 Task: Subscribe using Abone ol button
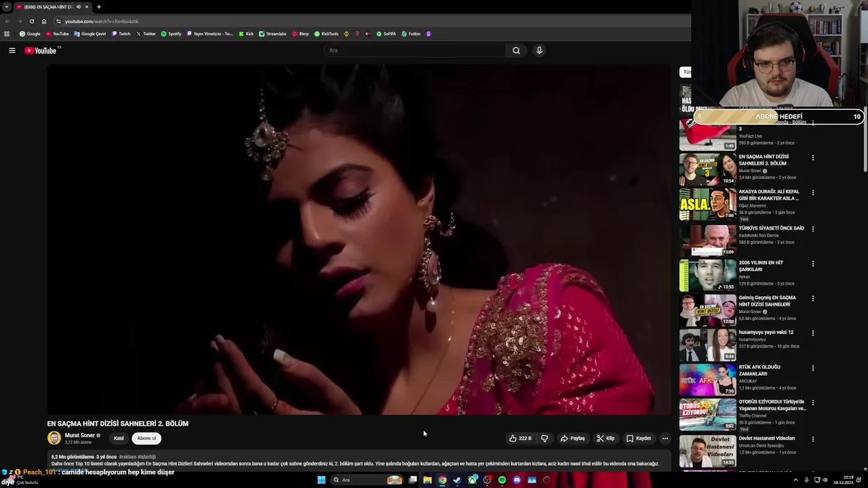pos(146,439)
